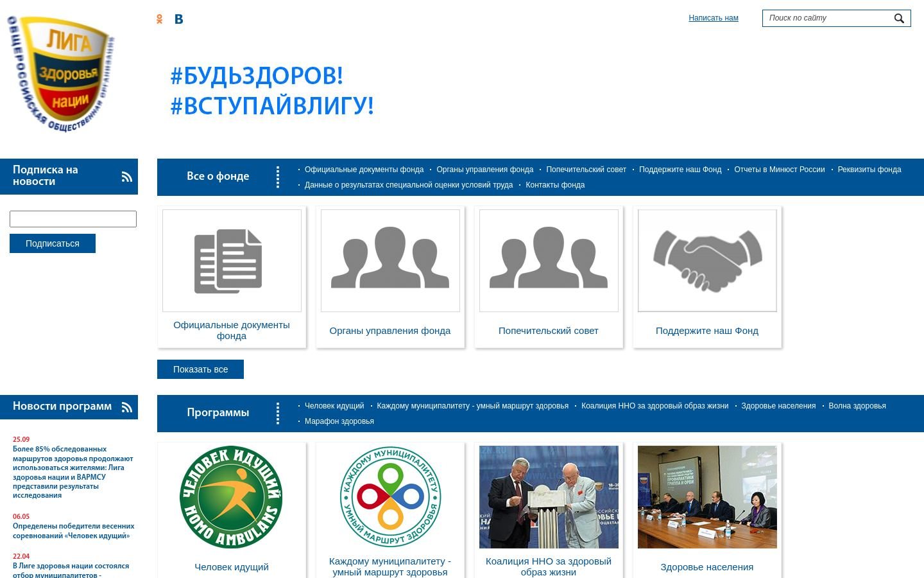Open news item dated 25.09
The width and height of the screenshot is (924, 578).
coord(73,472)
